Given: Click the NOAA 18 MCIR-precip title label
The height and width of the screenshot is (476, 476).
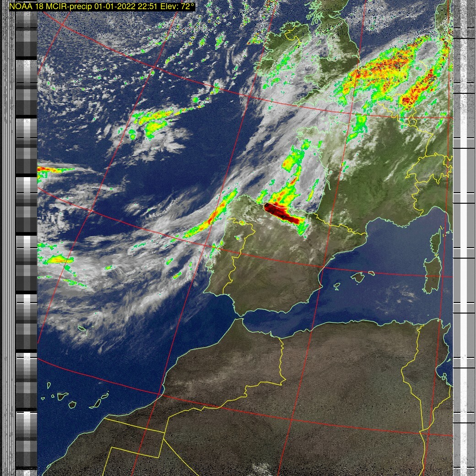Looking at the screenshot, I should click(x=102, y=6).
